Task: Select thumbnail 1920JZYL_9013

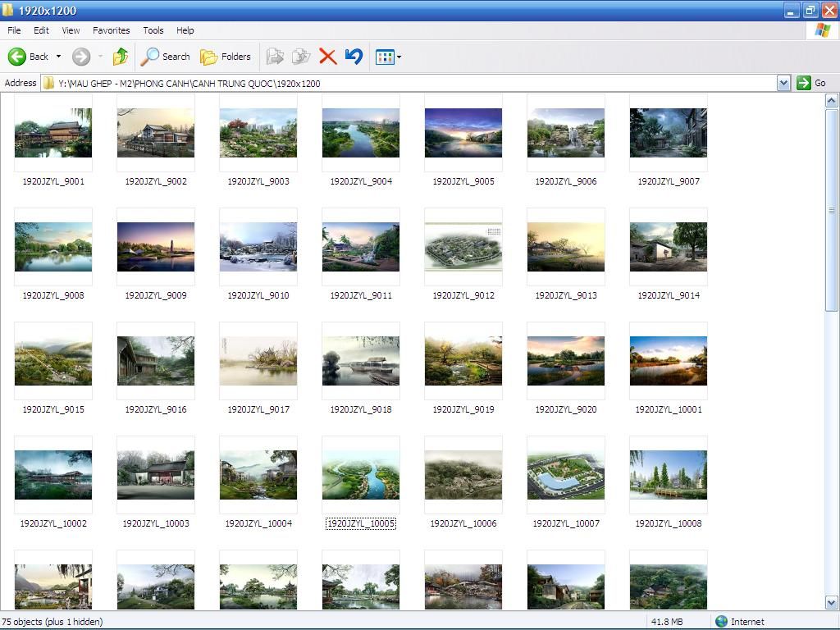Action: coord(566,247)
